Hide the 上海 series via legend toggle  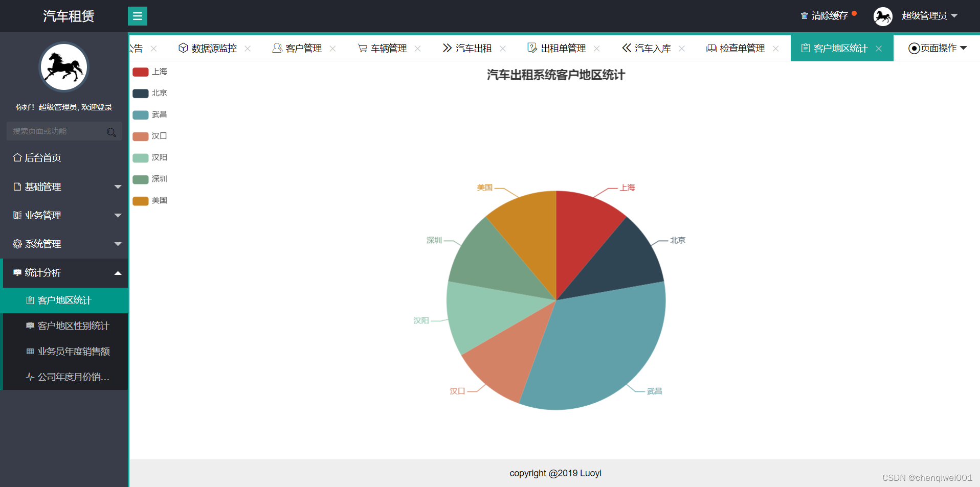(x=150, y=72)
